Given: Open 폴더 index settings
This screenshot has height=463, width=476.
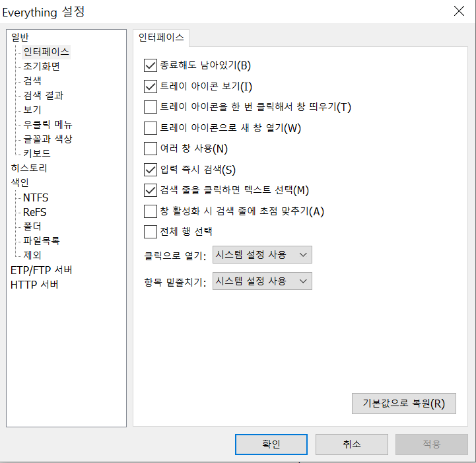Looking at the screenshot, I should (32, 226).
